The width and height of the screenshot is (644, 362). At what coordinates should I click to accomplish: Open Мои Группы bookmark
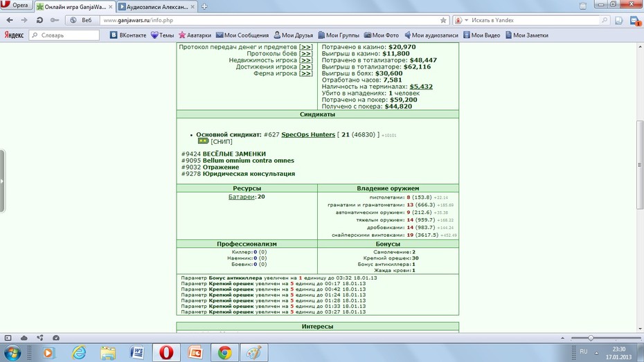point(339,35)
